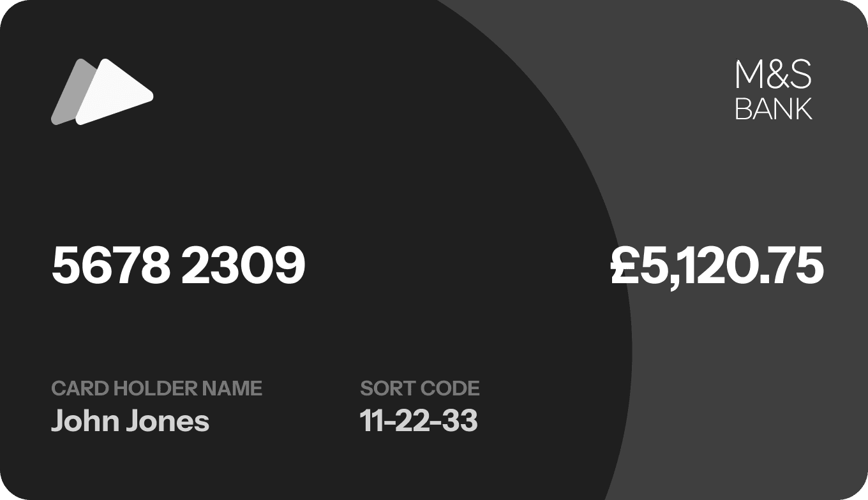Click the 5,120 part of the balance

696,266
